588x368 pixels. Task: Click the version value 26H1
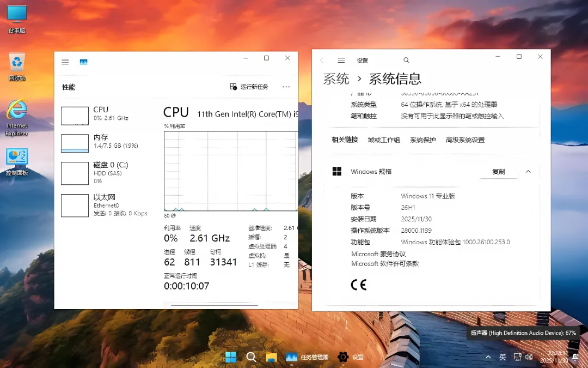(408, 207)
